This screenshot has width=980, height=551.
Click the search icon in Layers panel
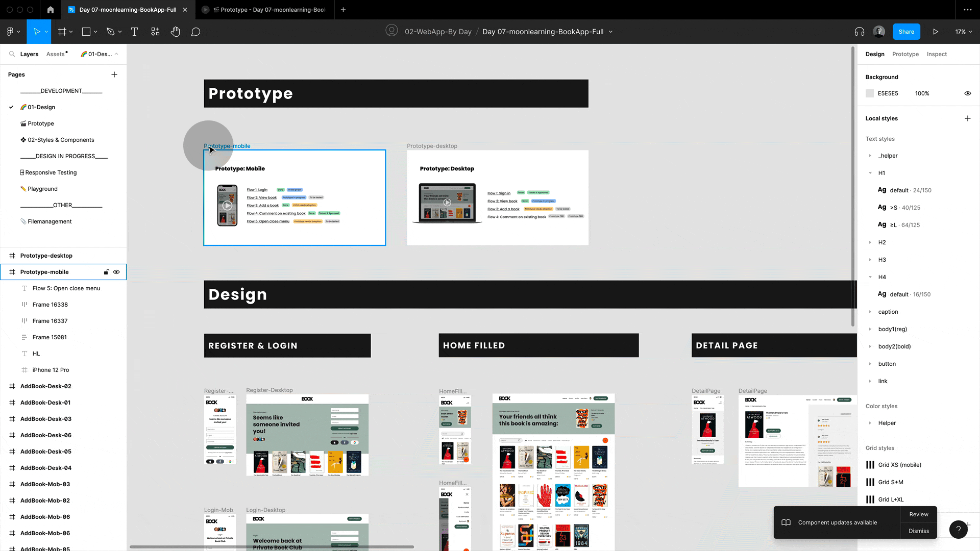[12, 54]
